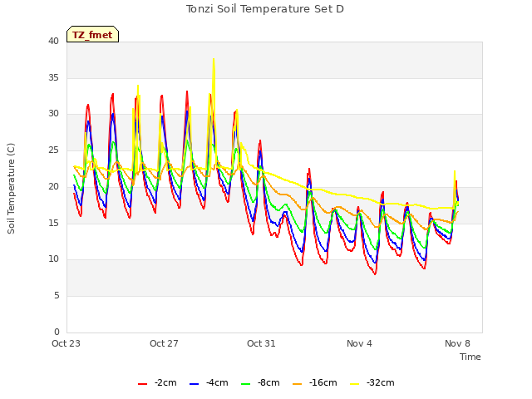The image size is (532, 399).
Task: Click the 10 y-axis tick label
Action: click(x=53, y=259)
